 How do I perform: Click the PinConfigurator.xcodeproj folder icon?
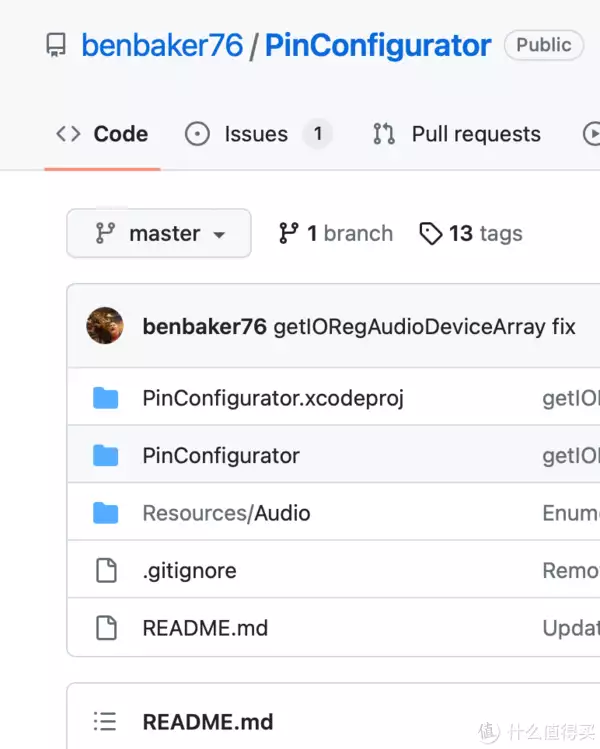pos(106,398)
